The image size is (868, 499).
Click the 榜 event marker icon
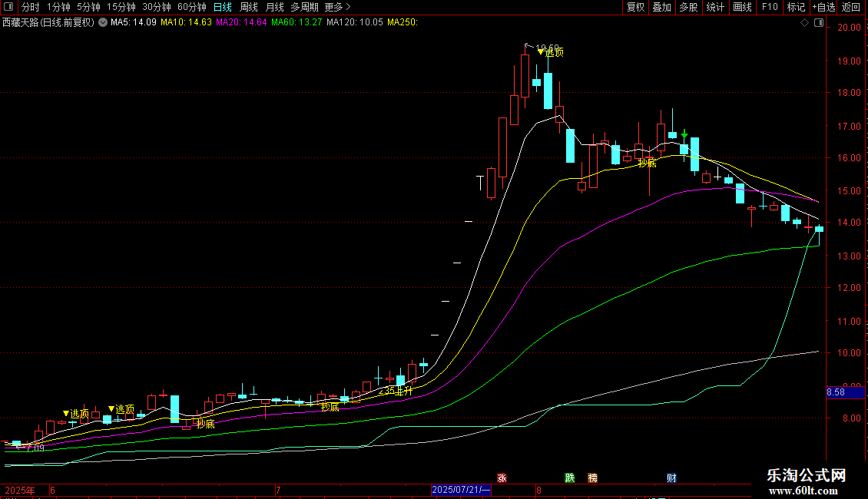pyautogui.click(x=592, y=478)
